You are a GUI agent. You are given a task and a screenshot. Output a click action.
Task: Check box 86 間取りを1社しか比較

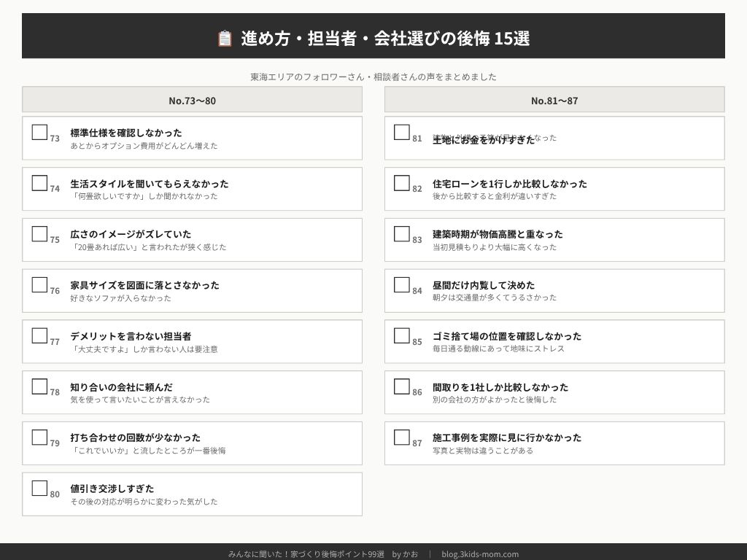click(402, 387)
